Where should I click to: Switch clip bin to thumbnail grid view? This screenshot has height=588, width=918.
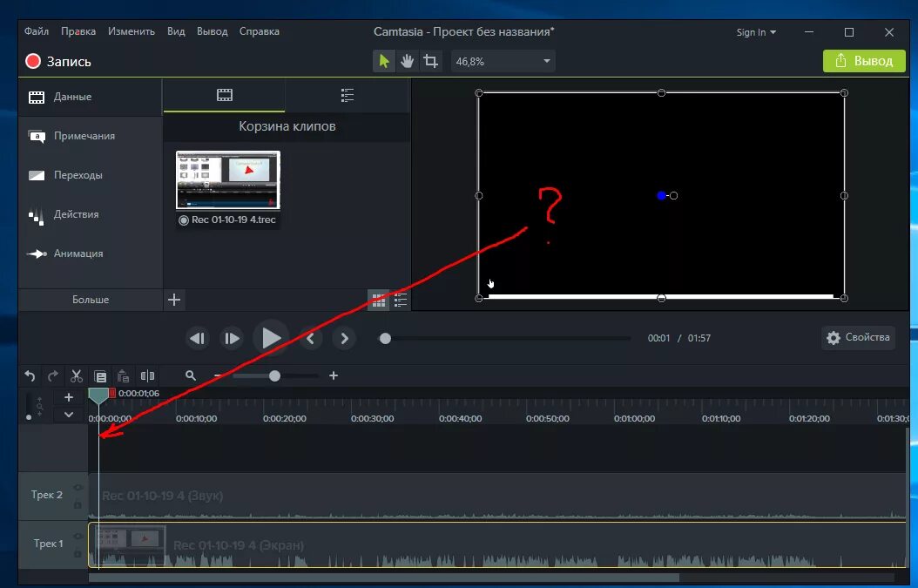379,301
